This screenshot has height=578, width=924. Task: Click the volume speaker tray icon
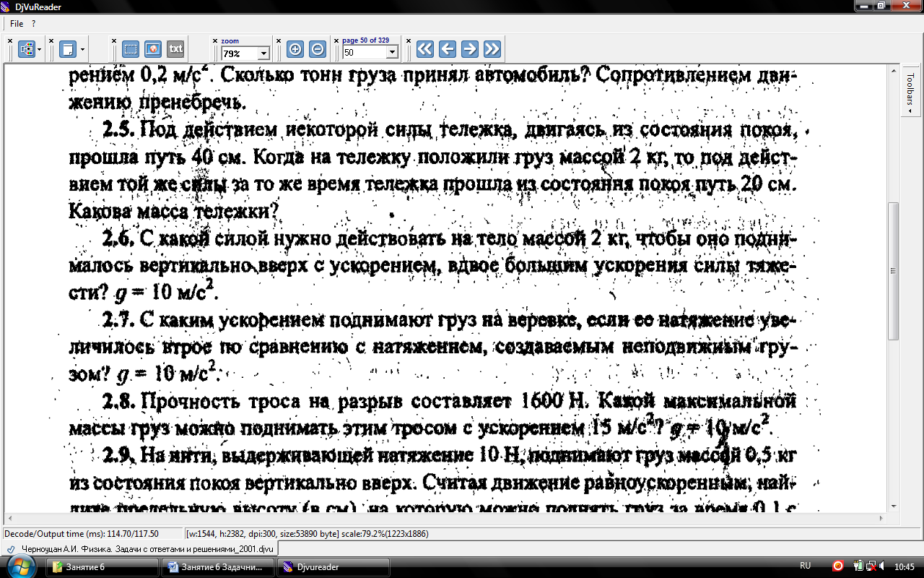coord(883,566)
